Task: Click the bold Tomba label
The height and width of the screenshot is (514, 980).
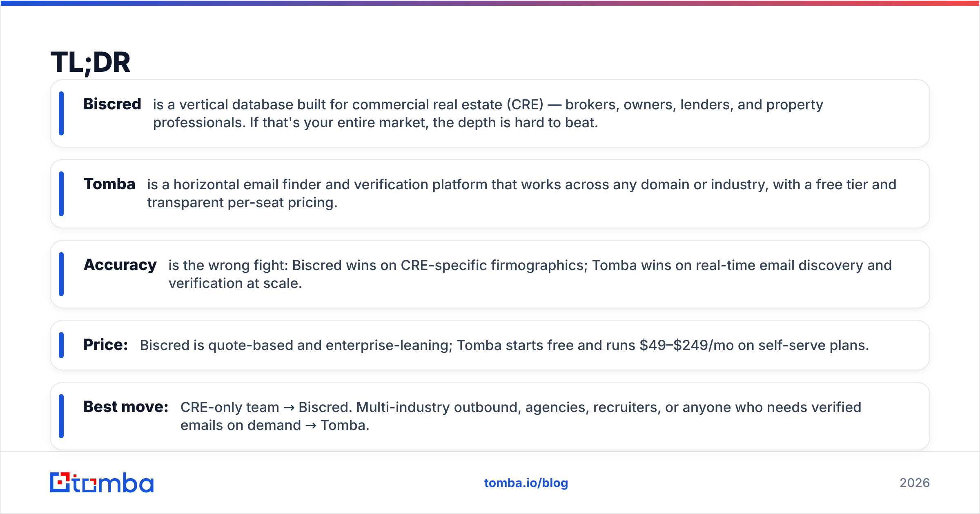Action: click(x=109, y=184)
